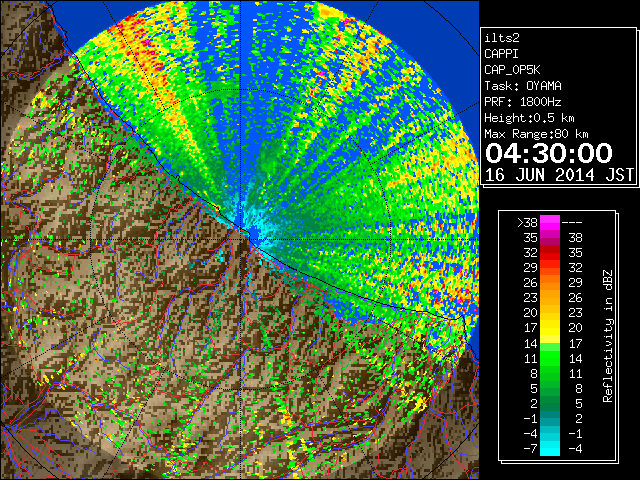Pick the magenta >38 dBZ color band
The width and height of the screenshot is (640, 480).
(x=550, y=223)
